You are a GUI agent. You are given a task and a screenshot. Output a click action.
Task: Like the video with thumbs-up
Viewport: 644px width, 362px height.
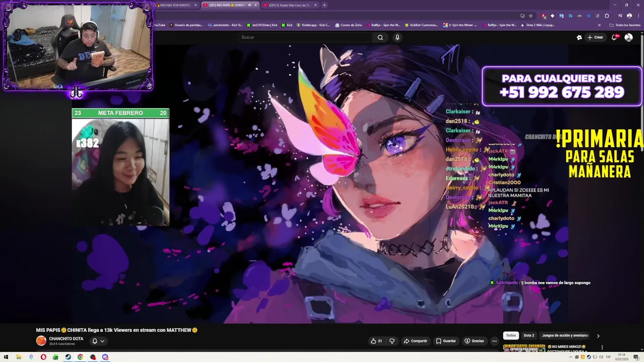click(x=376, y=341)
